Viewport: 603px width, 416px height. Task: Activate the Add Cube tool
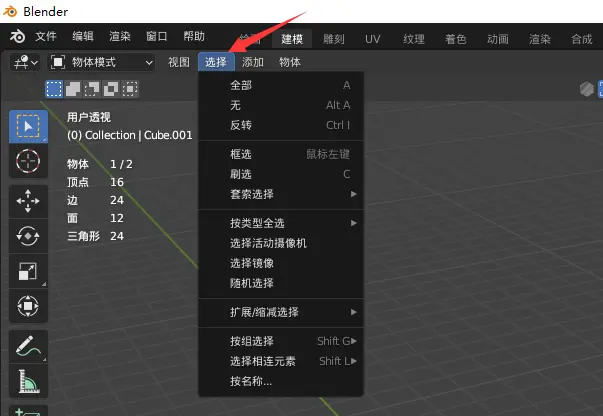(x=28, y=411)
